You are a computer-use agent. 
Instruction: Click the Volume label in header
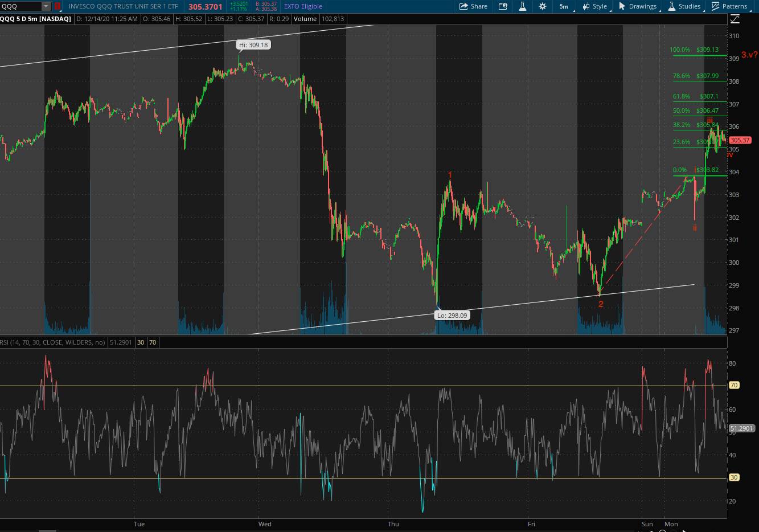305,19
